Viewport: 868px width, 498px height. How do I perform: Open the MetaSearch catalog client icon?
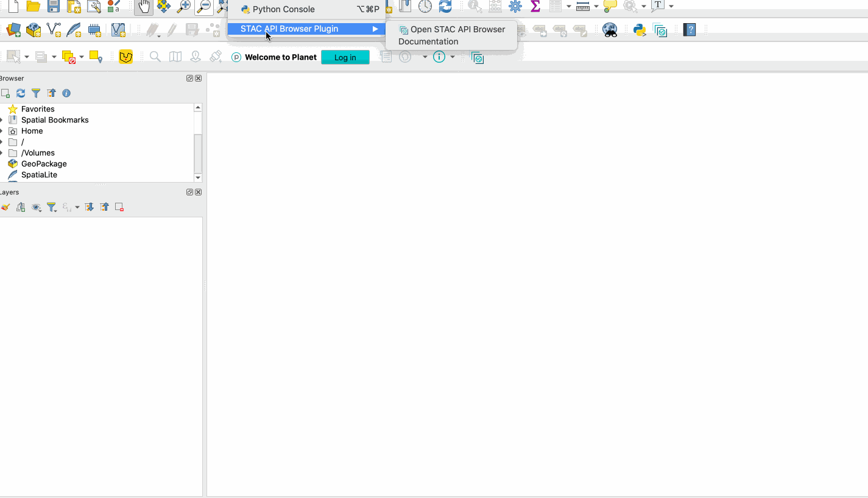610,29
